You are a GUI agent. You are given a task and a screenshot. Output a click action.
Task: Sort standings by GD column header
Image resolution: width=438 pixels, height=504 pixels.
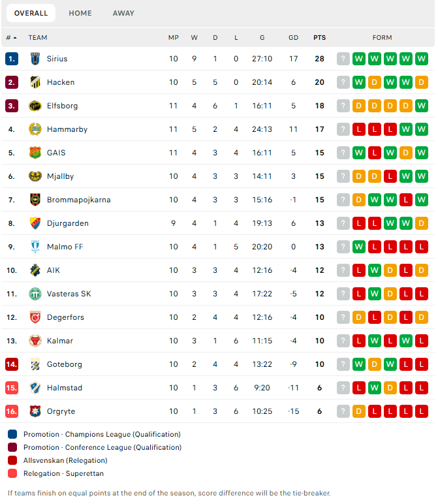[x=293, y=38]
